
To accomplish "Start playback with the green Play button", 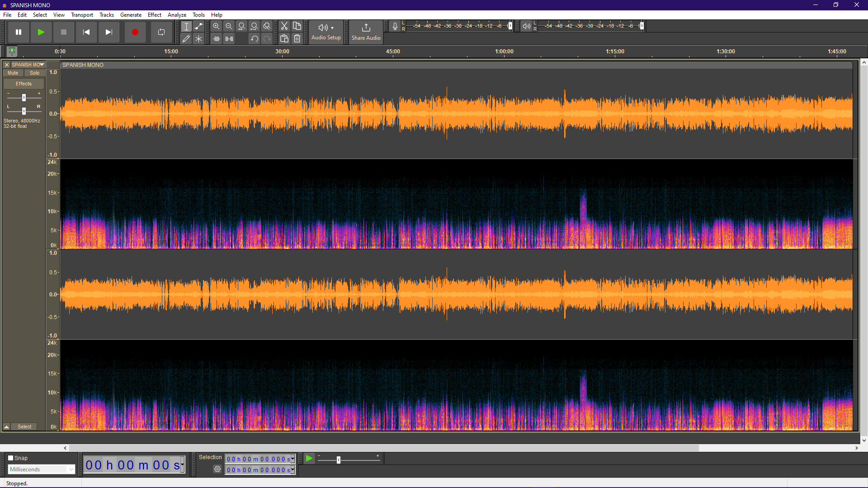I will (41, 32).
